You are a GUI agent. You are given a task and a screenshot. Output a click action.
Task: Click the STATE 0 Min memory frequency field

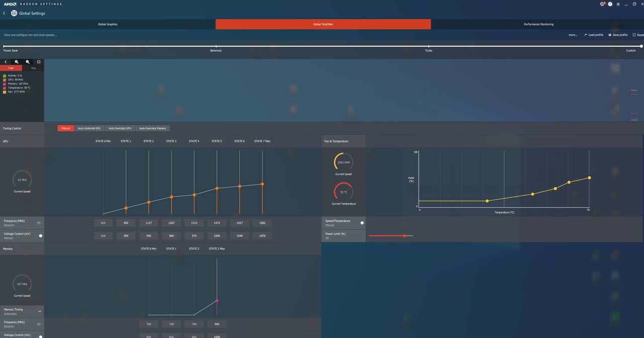point(148,324)
